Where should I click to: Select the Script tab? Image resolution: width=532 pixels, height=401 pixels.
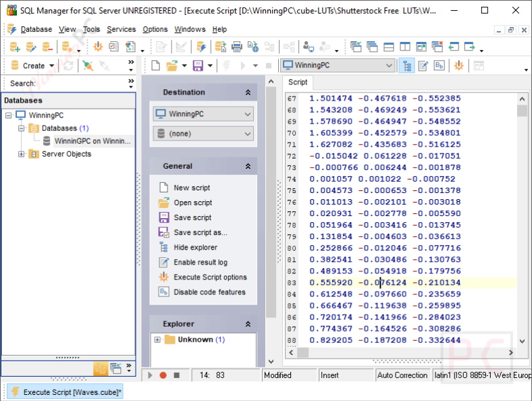[x=298, y=82]
